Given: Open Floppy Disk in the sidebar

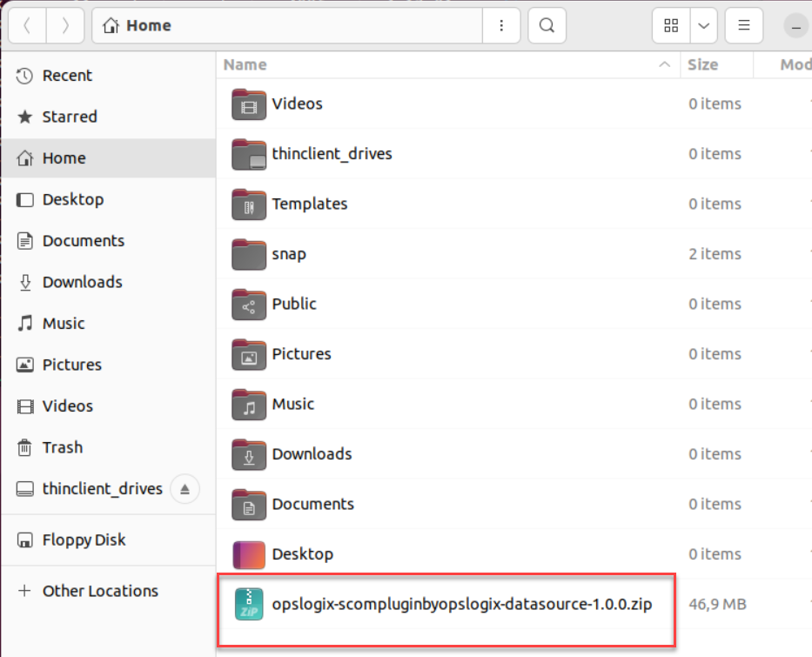Looking at the screenshot, I should pyautogui.click(x=84, y=540).
